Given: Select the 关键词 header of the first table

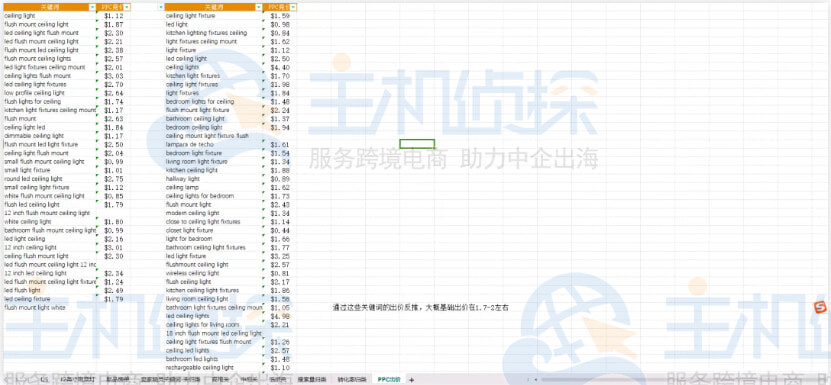Looking at the screenshot, I should click(x=50, y=7).
